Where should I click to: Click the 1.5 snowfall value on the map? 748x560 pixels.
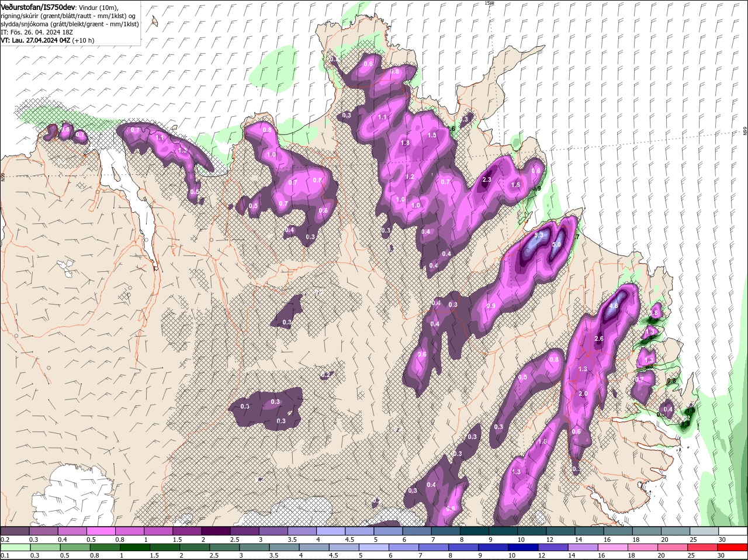[432, 135]
